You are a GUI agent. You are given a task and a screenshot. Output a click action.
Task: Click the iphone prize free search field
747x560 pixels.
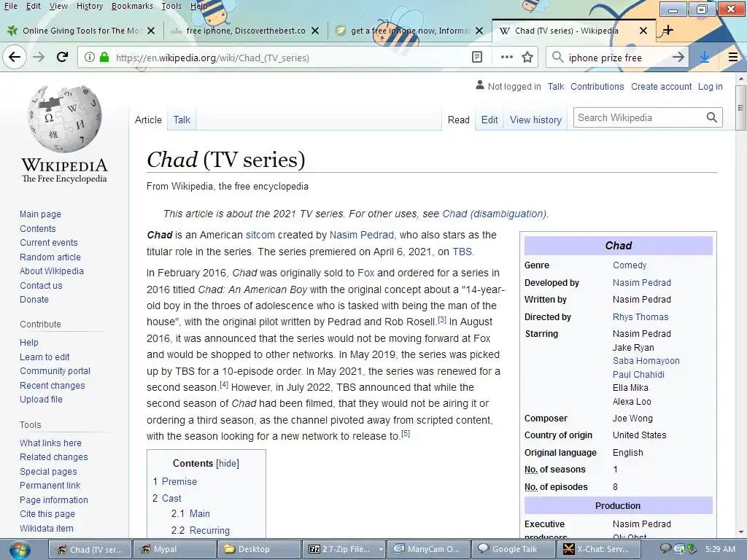click(x=617, y=58)
